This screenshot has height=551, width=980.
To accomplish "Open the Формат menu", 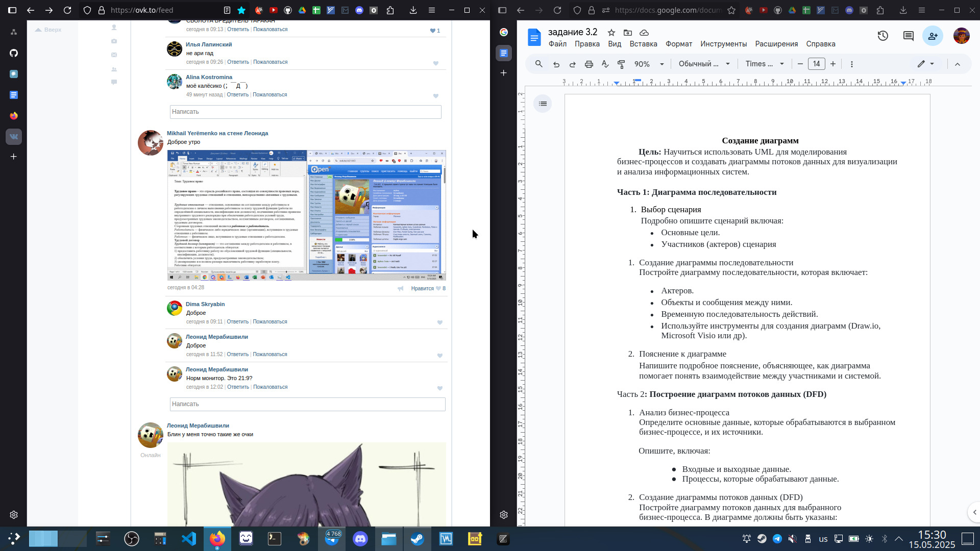I will [x=678, y=44].
